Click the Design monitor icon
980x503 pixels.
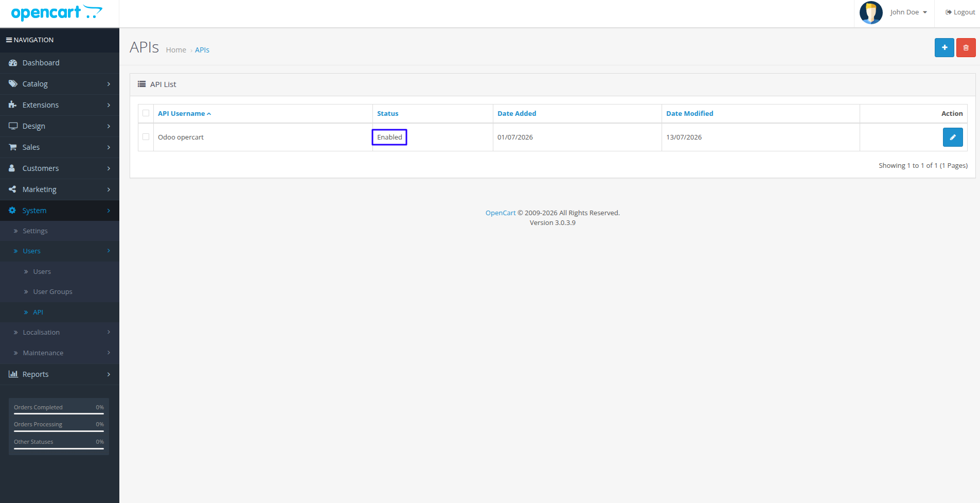(x=13, y=126)
